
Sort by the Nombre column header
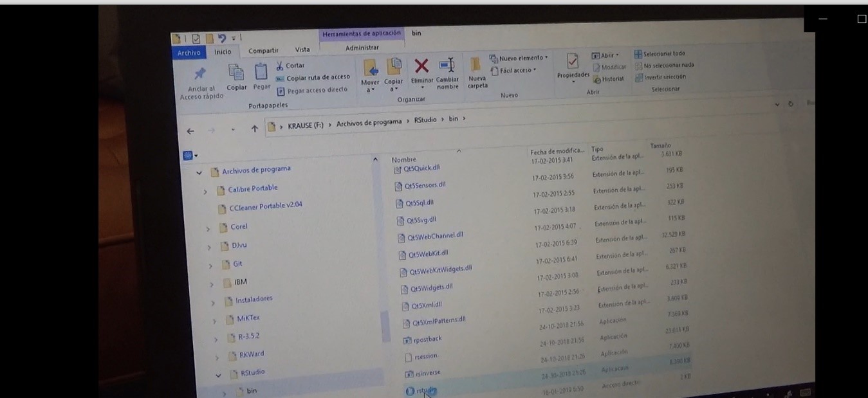[404, 159]
